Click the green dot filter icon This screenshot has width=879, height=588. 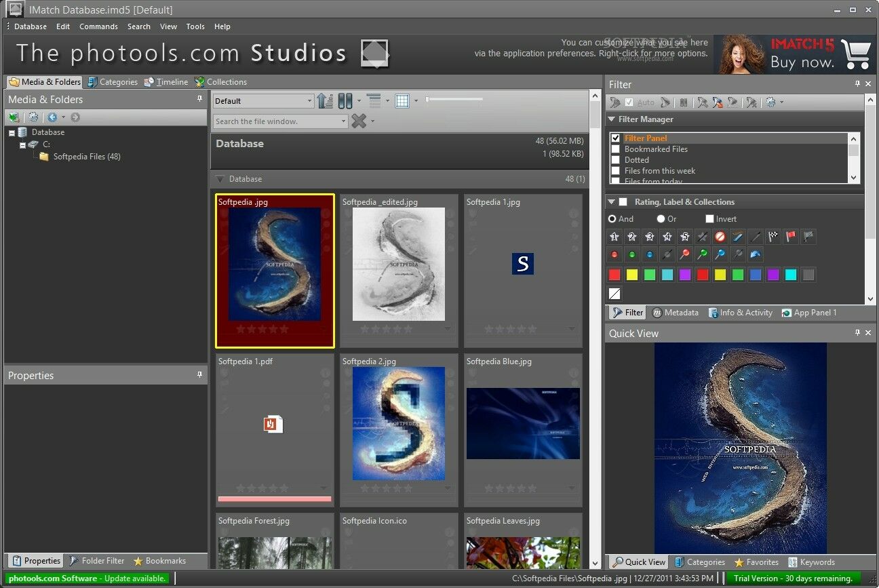click(x=632, y=255)
